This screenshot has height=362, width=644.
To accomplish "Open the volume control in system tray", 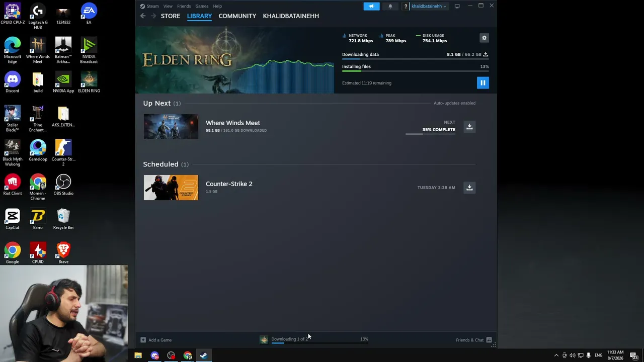I will (x=573, y=355).
